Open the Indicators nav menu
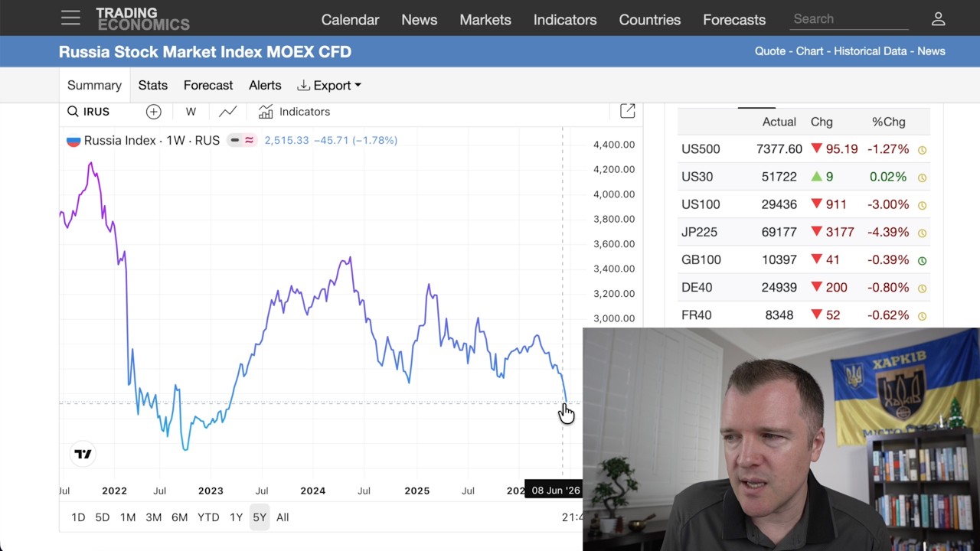The height and width of the screenshot is (551, 980). [x=565, y=20]
